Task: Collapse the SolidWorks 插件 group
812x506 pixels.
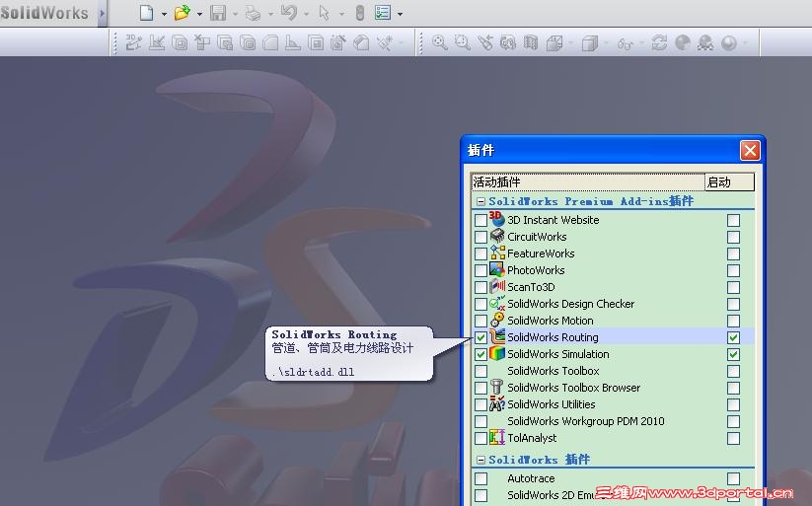Action: (x=480, y=460)
